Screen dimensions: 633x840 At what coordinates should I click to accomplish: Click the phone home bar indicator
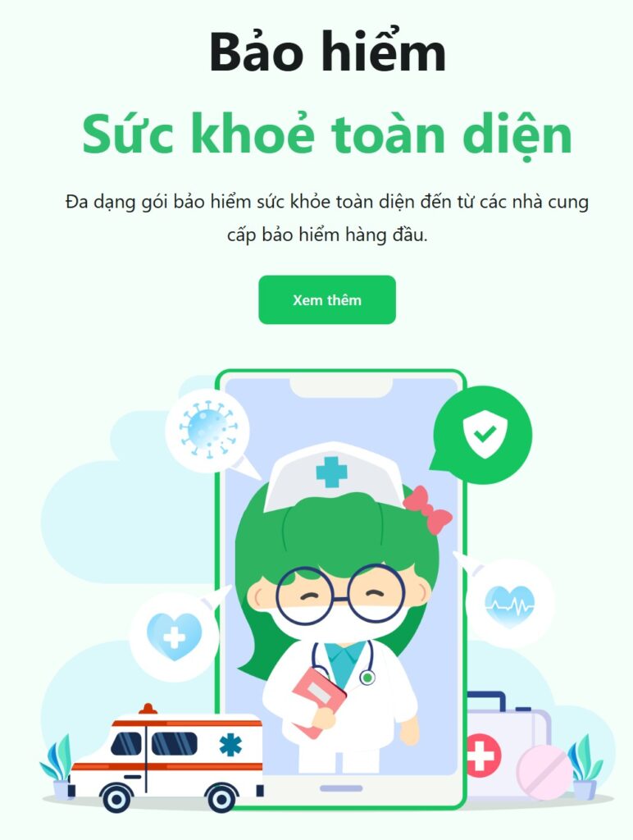341,788
